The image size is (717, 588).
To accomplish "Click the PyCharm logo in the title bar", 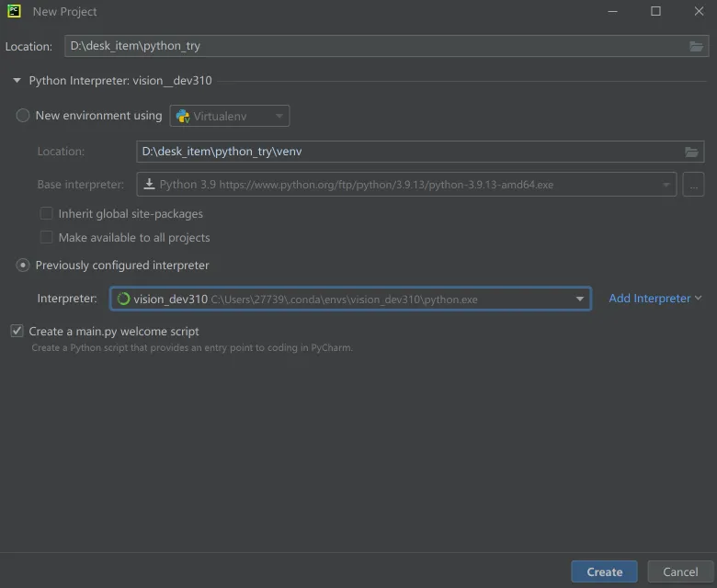I will point(14,11).
